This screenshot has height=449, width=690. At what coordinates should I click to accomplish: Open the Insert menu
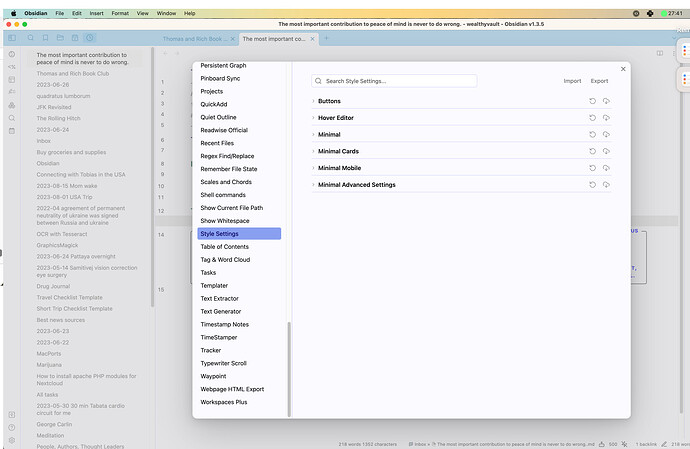pos(96,13)
